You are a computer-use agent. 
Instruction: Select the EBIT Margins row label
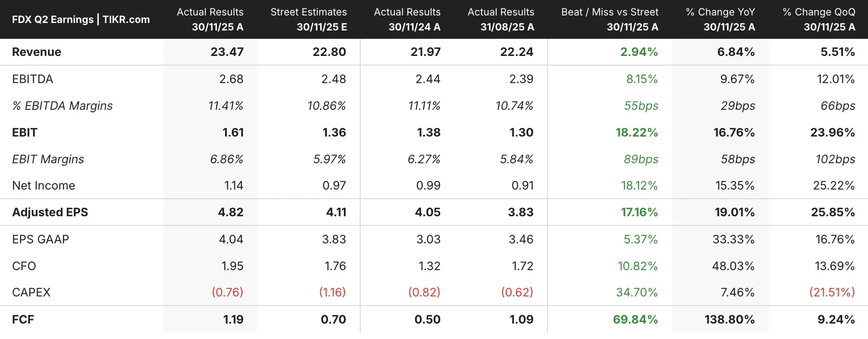tap(48, 159)
